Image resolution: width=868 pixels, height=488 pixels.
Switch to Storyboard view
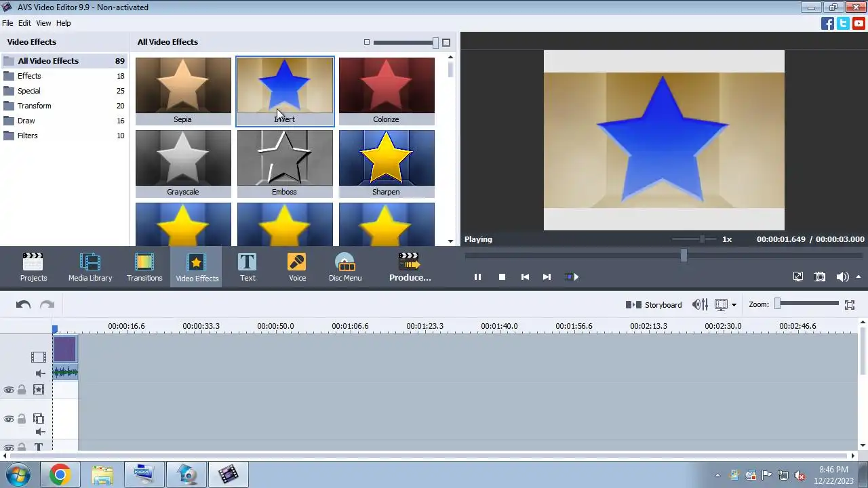654,305
